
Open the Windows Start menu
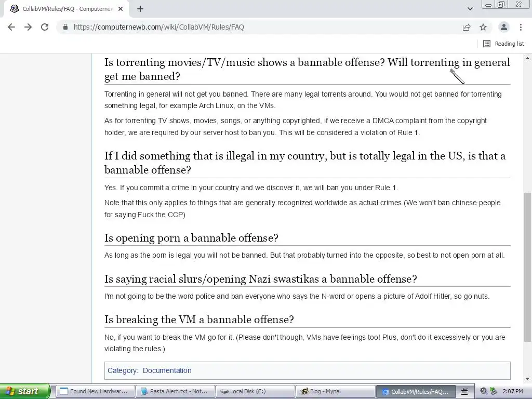[25, 391]
